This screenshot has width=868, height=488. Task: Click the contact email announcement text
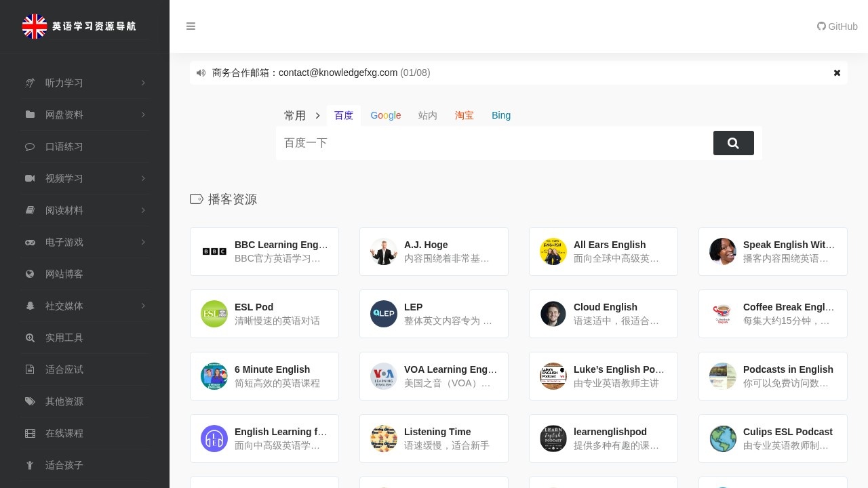[x=321, y=73]
